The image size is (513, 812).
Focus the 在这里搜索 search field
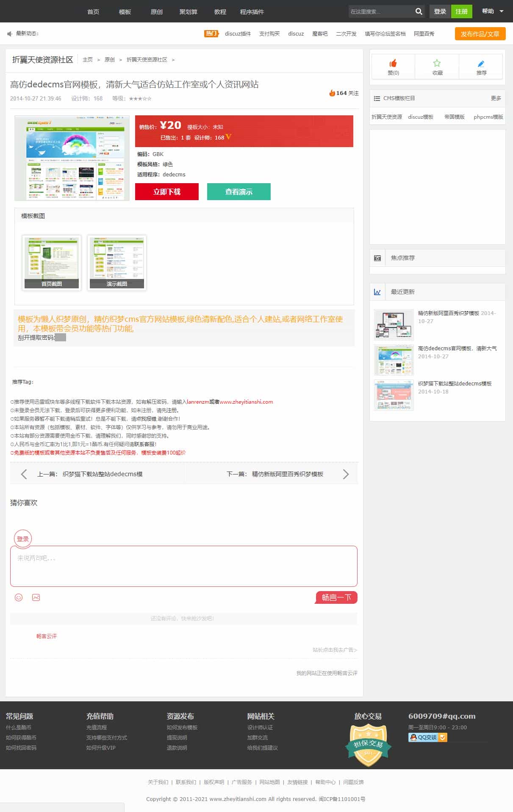click(x=380, y=11)
